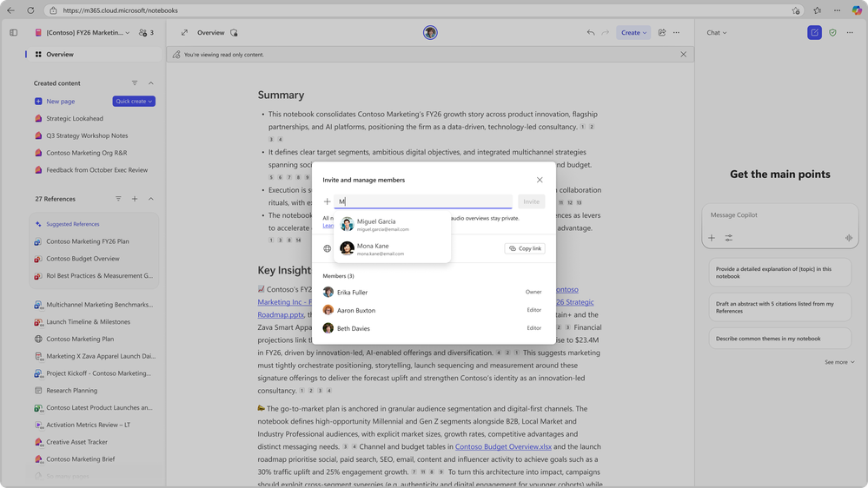The height and width of the screenshot is (488, 868).
Task: Start a new chat with compose icon
Action: click(814, 33)
